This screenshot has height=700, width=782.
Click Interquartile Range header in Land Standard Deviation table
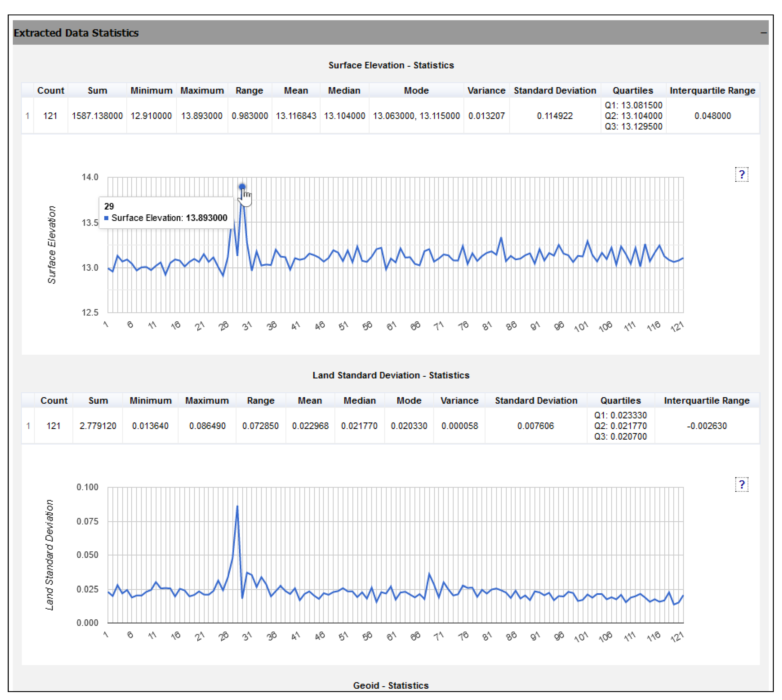point(707,400)
